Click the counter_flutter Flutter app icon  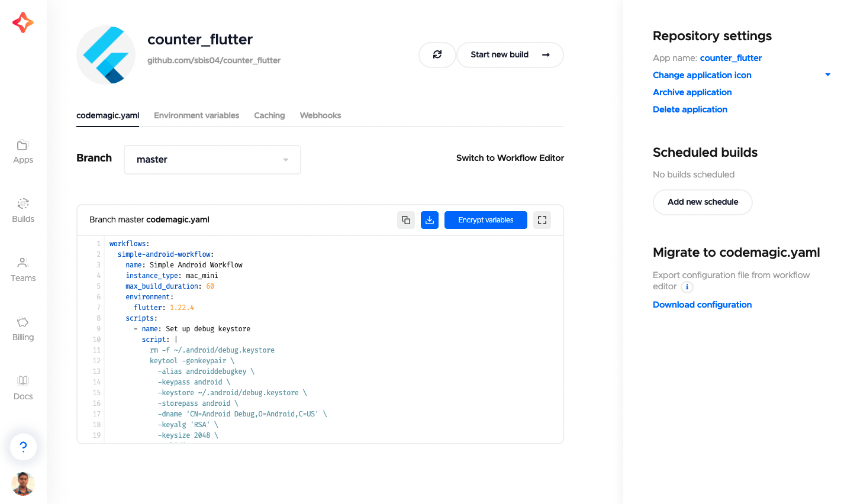[x=106, y=55]
